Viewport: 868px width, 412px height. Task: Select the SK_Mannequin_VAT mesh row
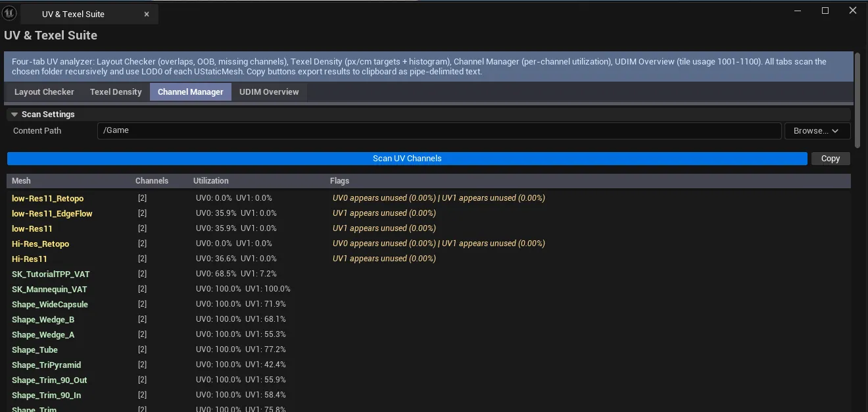pyautogui.click(x=429, y=289)
